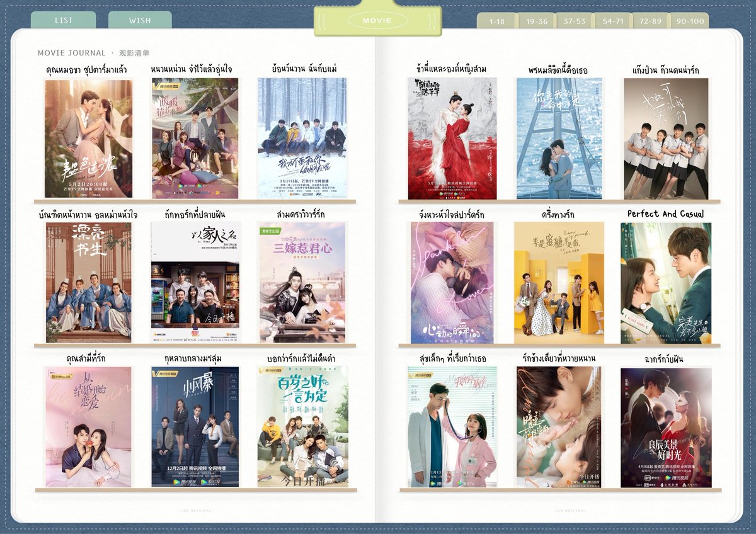Click the title คุณหมอชา ซุปตาร์มาแล้ว

tap(87, 69)
